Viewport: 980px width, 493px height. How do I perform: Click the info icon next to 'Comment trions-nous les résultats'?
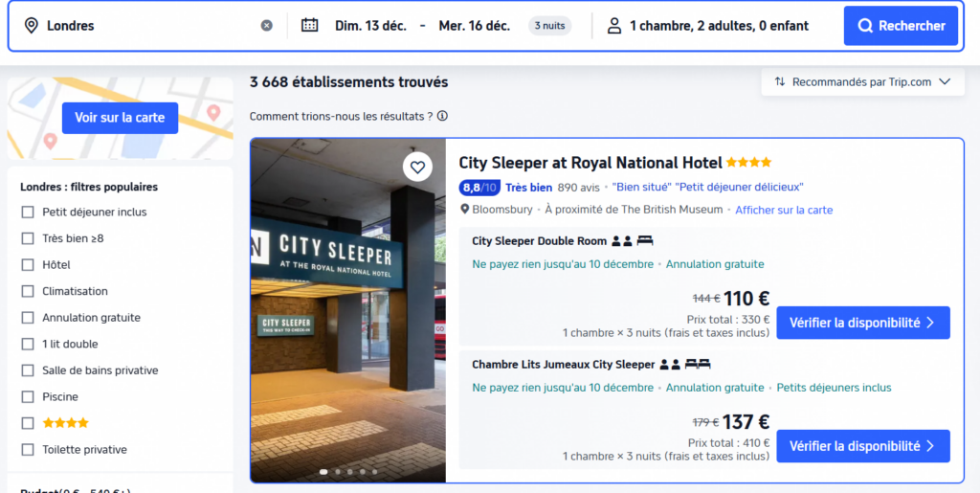442,116
